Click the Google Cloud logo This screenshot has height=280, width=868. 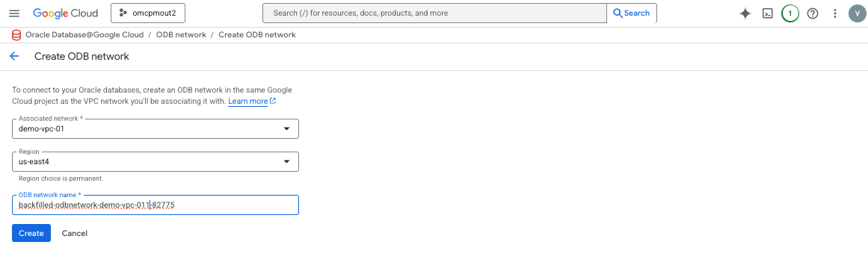[65, 13]
